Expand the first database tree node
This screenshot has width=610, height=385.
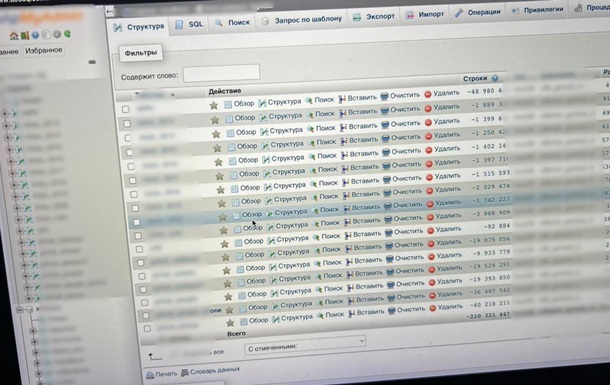[x=4, y=113]
